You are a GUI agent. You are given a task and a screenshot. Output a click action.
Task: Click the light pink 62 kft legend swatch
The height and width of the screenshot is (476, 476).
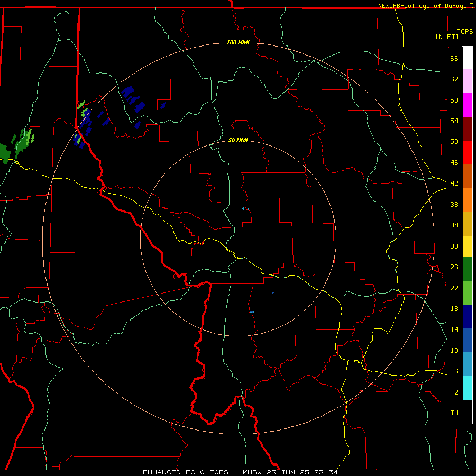point(467,81)
